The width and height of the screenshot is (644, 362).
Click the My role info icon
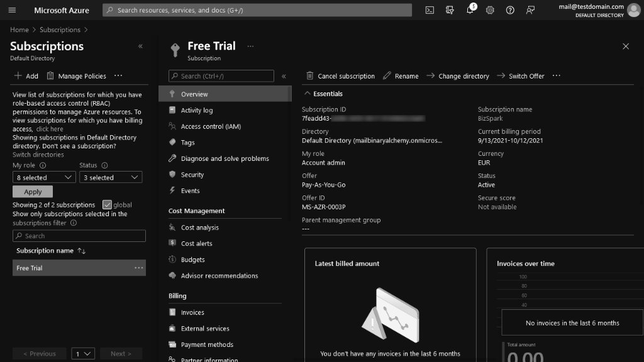[x=43, y=165]
